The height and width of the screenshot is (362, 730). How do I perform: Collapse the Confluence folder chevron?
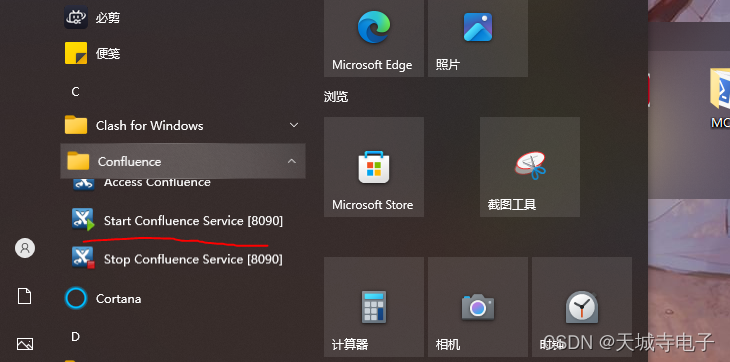(x=292, y=161)
